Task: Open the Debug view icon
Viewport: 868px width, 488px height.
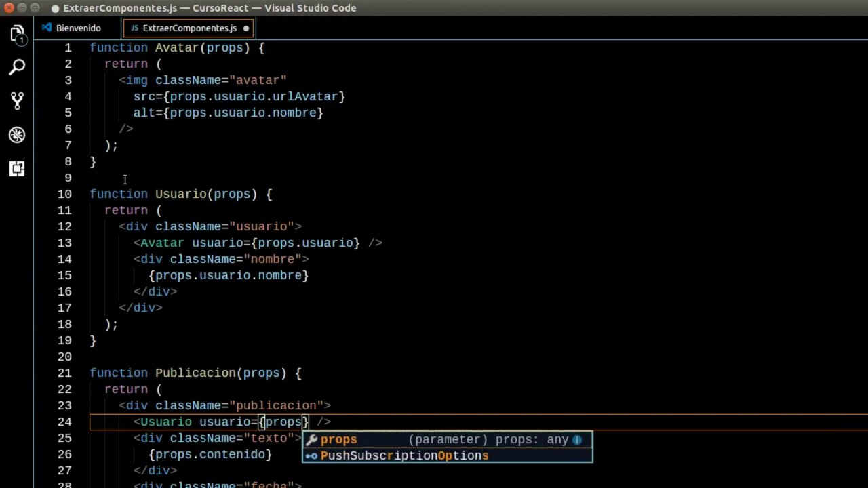Action: coord(17,134)
